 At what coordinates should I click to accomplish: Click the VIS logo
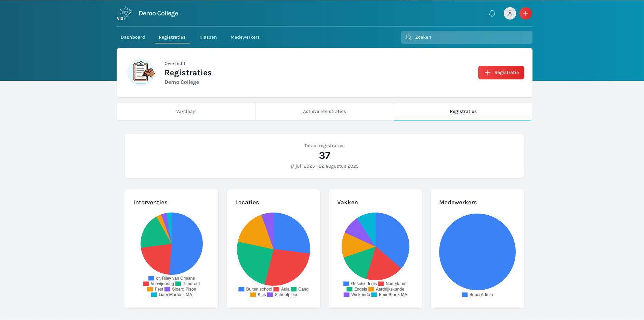click(x=124, y=13)
